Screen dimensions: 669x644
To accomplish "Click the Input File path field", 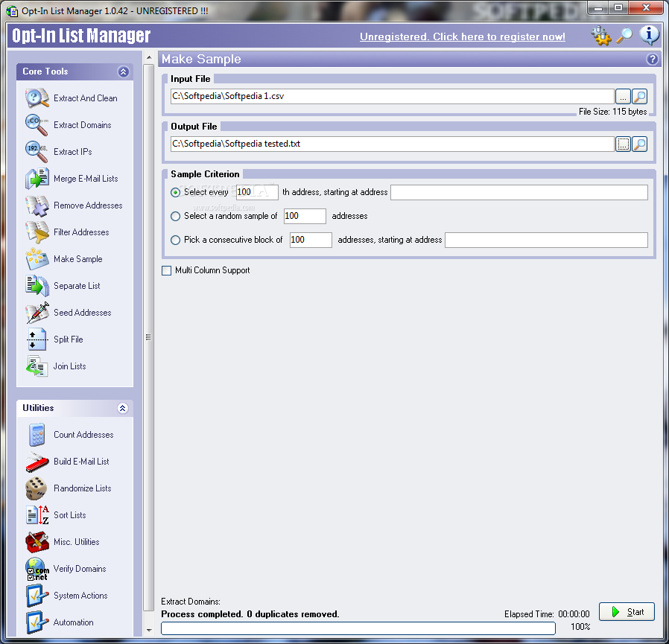I will point(392,96).
